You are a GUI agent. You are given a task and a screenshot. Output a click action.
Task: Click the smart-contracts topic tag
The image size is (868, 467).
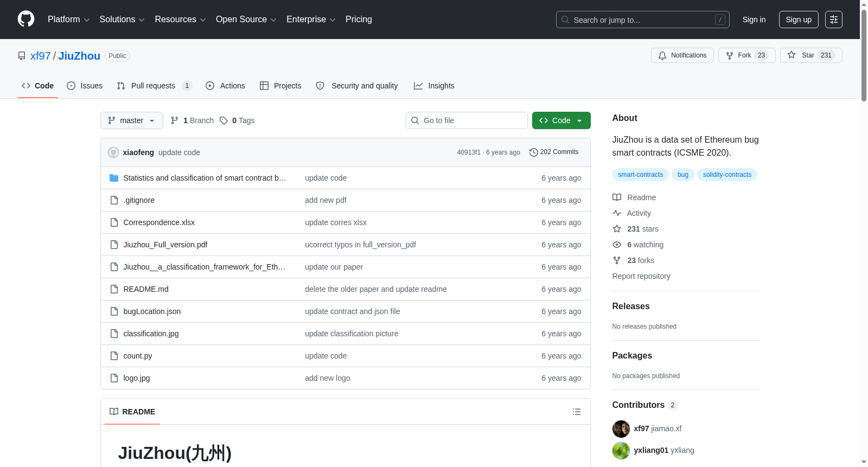tap(641, 175)
